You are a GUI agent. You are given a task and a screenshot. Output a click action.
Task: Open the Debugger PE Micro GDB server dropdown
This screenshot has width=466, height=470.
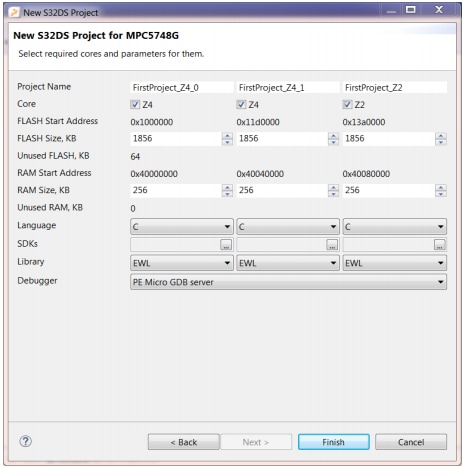[288, 282]
